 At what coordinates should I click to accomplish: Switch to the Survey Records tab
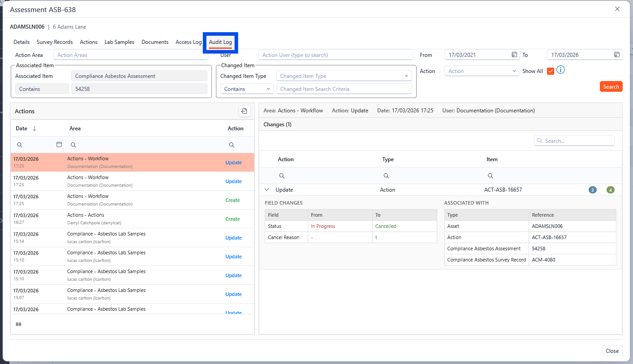pyautogui.click(x=55, y=42)
